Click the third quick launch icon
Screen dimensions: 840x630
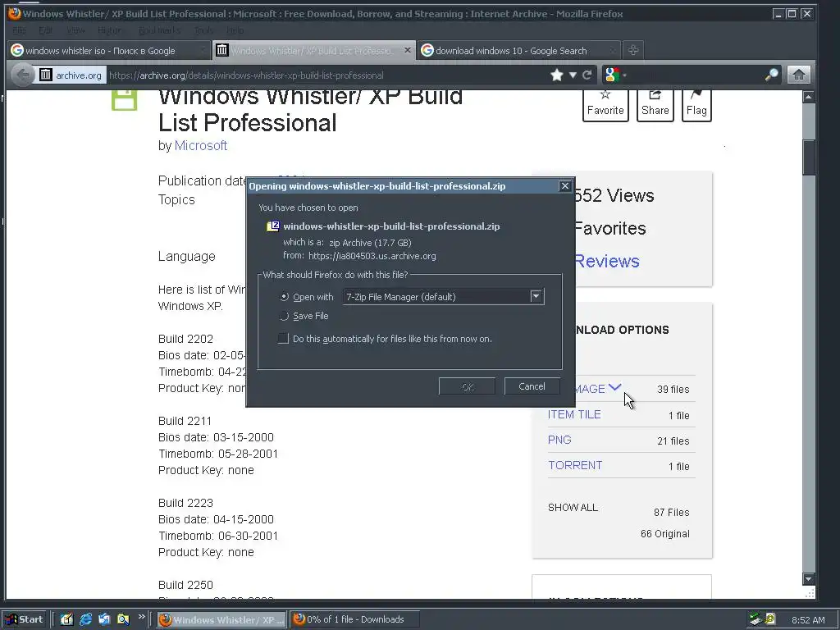pyautogui.click(x=104, y=619)
